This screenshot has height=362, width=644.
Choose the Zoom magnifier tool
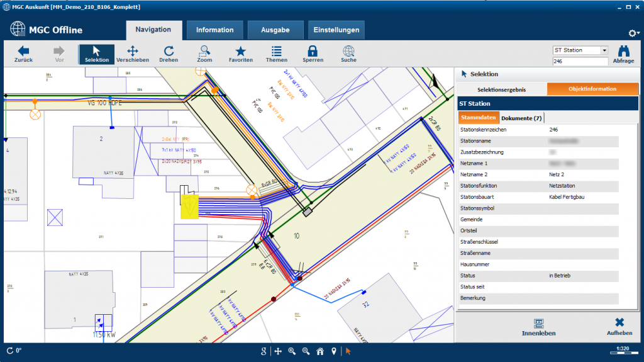(x=204, y=54)
